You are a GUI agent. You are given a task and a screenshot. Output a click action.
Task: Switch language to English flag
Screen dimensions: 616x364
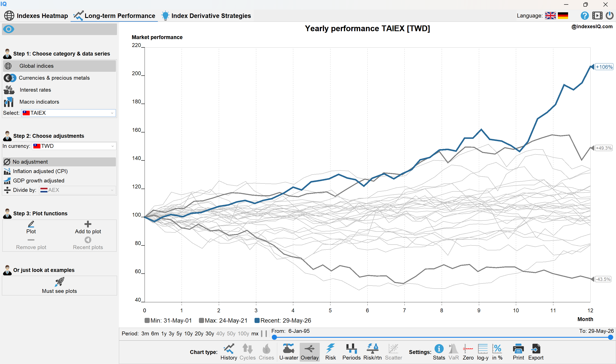pyautogui.click(x=550, y=16)
